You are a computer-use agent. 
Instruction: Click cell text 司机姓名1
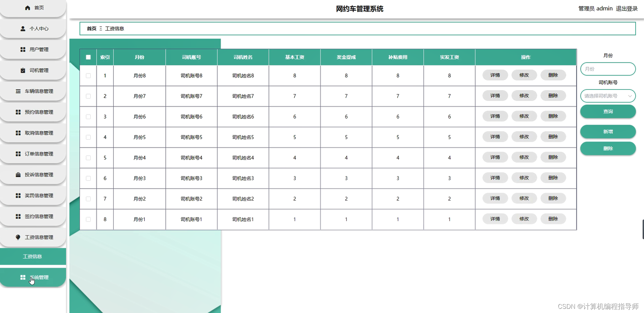pos(243,219)
